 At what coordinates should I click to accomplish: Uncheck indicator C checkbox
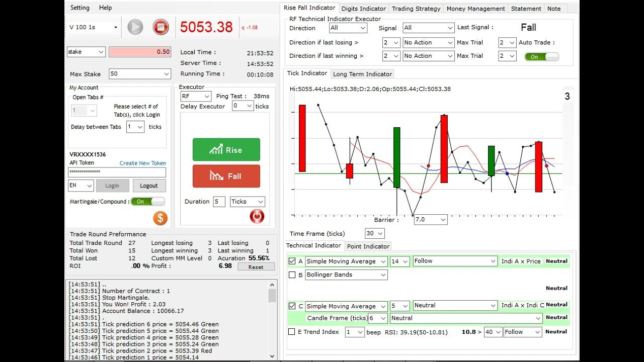point(292,306)
